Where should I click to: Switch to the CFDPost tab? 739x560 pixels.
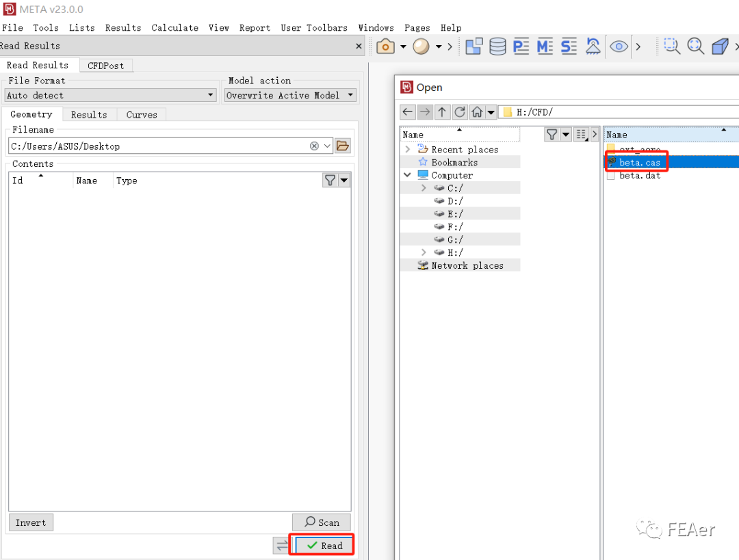point(106,66)
